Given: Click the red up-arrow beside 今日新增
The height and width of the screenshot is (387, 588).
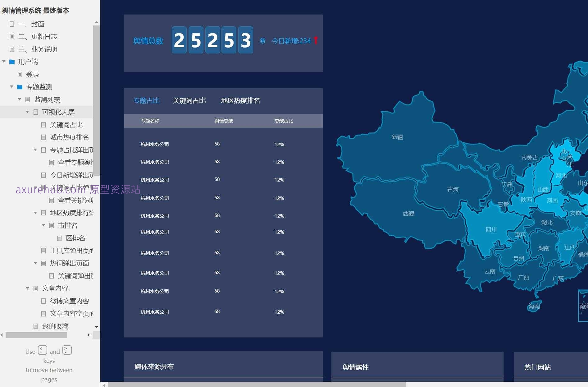Looking at the screenshot, I should [316, 41].
